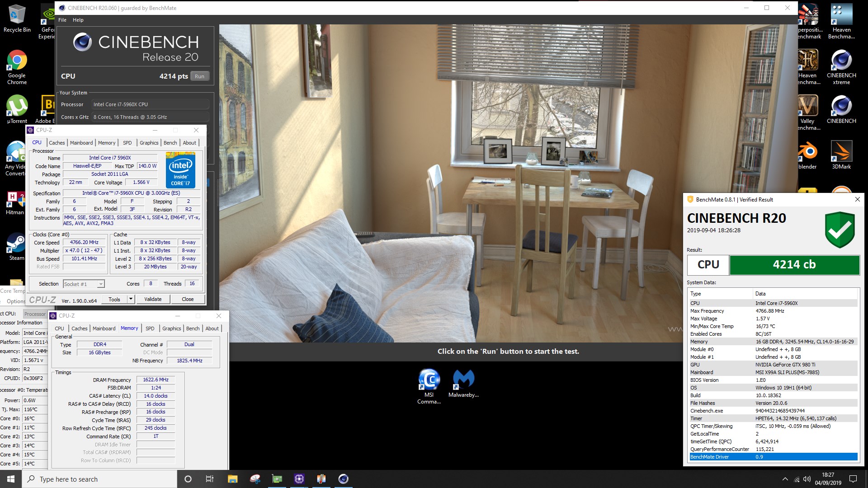Open the blender desktop shortcut

(x=807, y=155)
